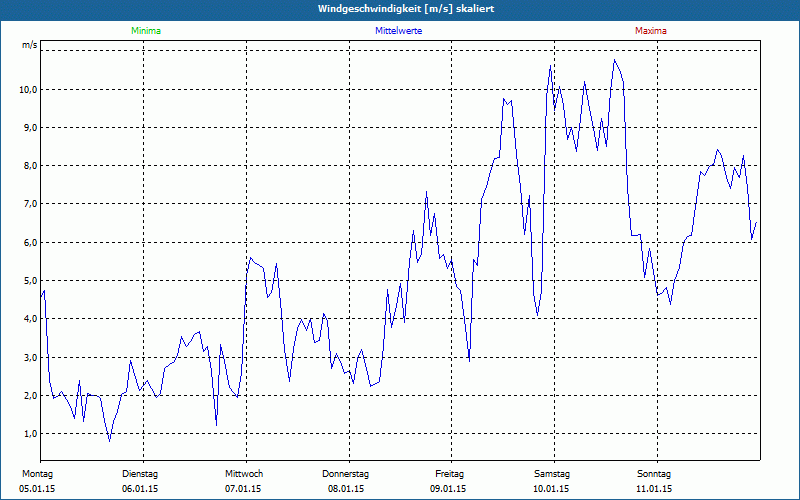Click the date 06.01.15

click(140, 489)
